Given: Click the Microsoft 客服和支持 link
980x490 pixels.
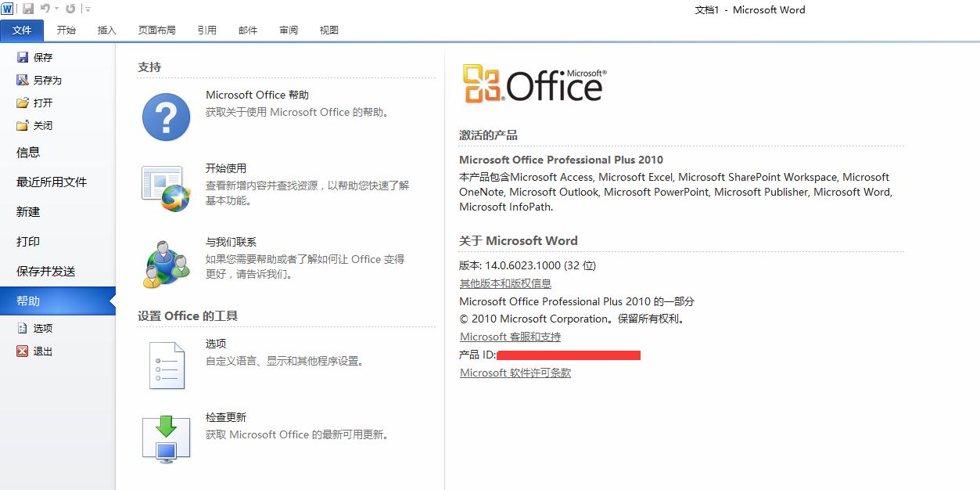Looking at the screenshot, I should pyautogui.click(x=510, y=337).
